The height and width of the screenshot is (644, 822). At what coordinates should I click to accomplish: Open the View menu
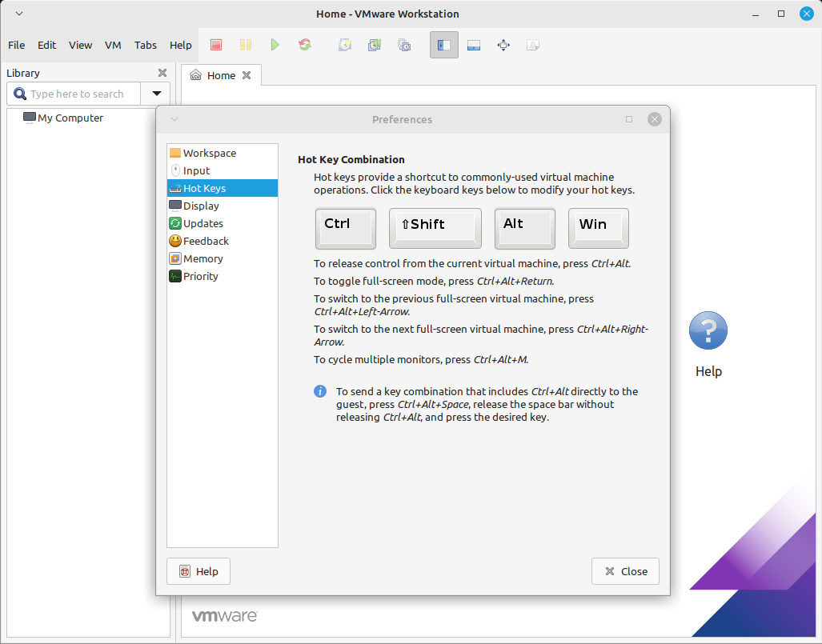point(80,45)
